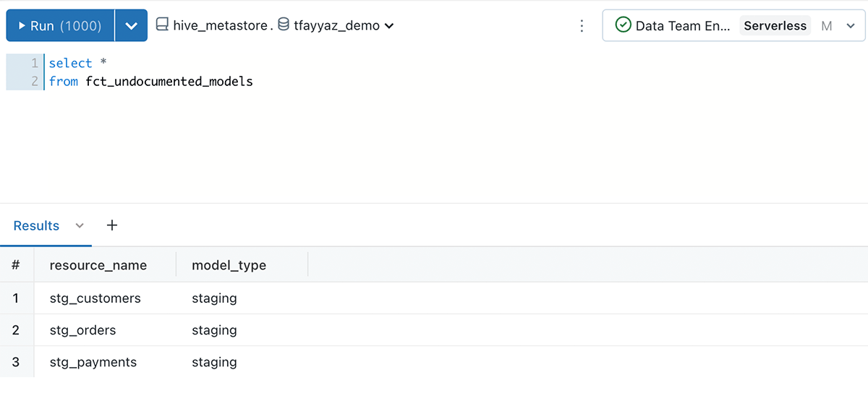Screen dimensions: 868x396
Task: Click the resource_name column header
Action: 98,265
